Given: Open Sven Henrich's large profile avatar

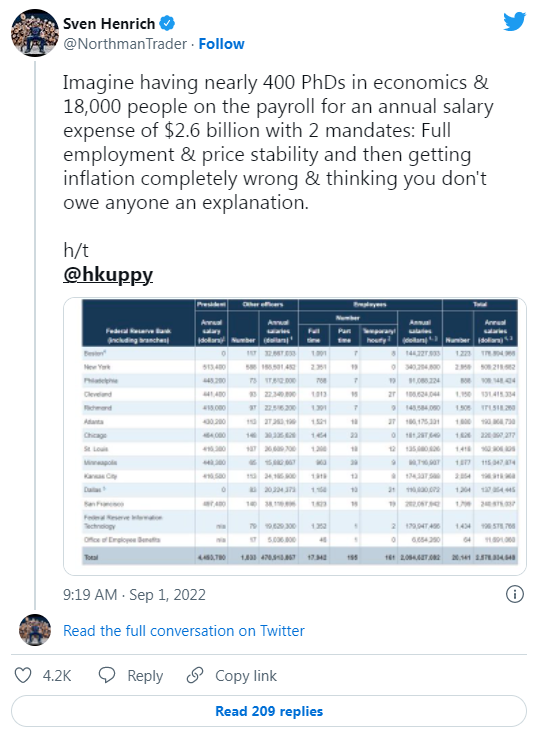Looking at the screenshot, I should point(35,33).
